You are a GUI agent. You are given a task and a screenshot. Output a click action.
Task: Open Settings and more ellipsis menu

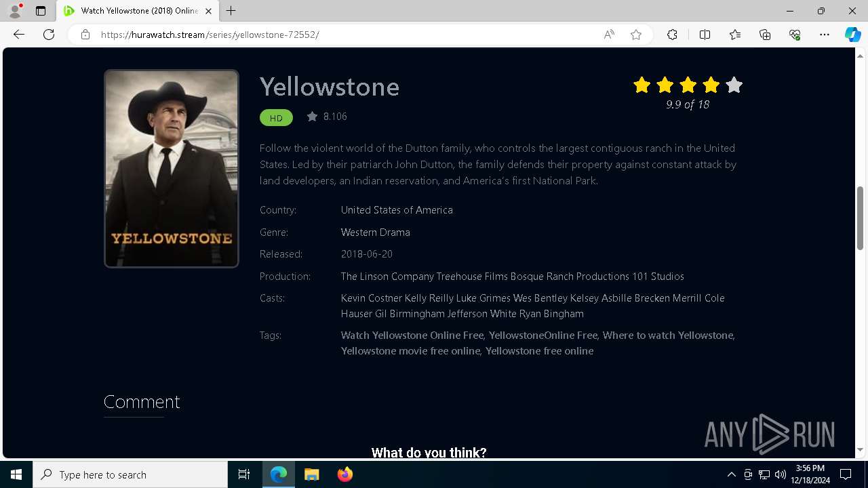[x=825, y=35]
